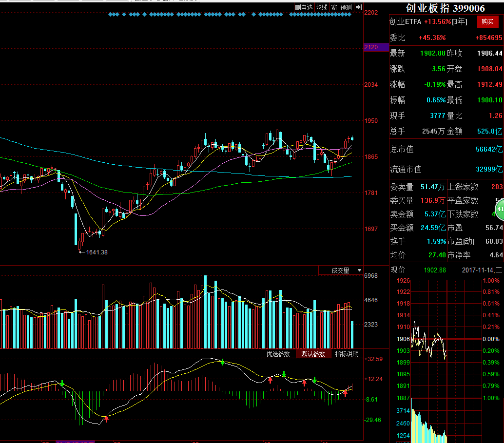Click the 委卖量 value 51.47万
The width and height of the screenshot is (504, 443).
point(433,187)
